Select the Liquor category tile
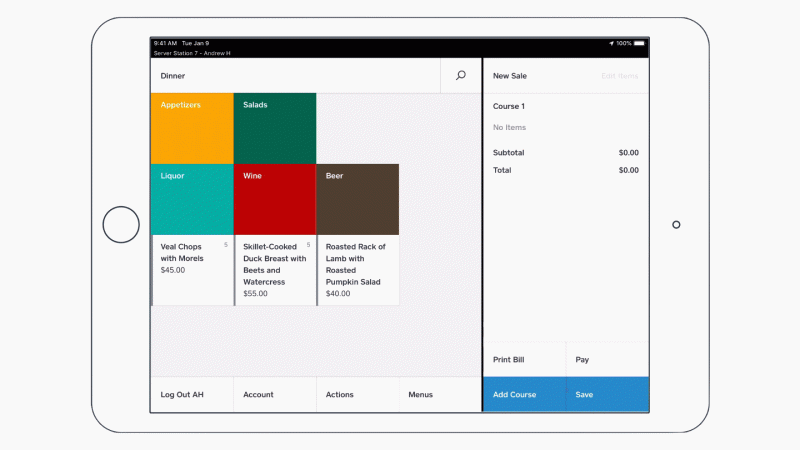Screen dimensions: 800x450 click(x=191, y=199)
